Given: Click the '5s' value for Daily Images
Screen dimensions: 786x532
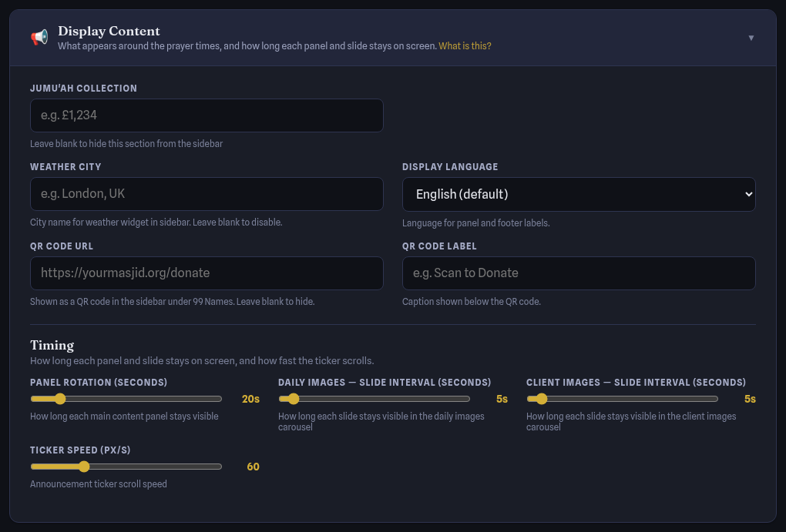Looking at the screenshot, I should pyautogui.click(x=502, y=399).
